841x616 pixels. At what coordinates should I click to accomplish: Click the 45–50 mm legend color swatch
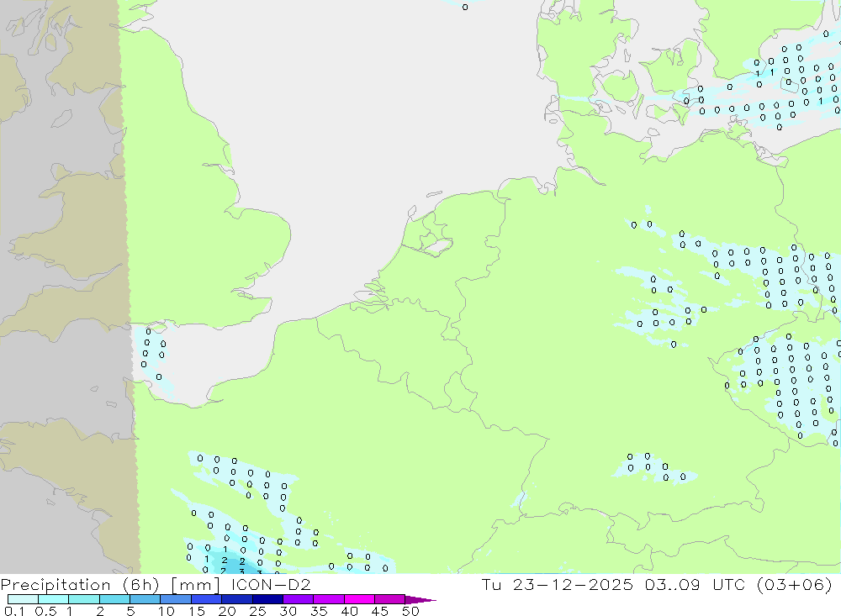[x=389, y=599]
